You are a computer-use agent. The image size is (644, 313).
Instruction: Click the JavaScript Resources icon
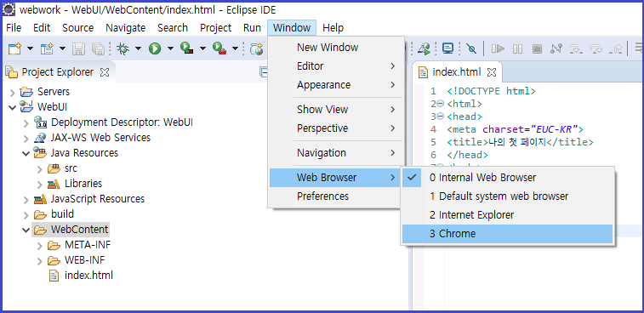tap(40, 199)
